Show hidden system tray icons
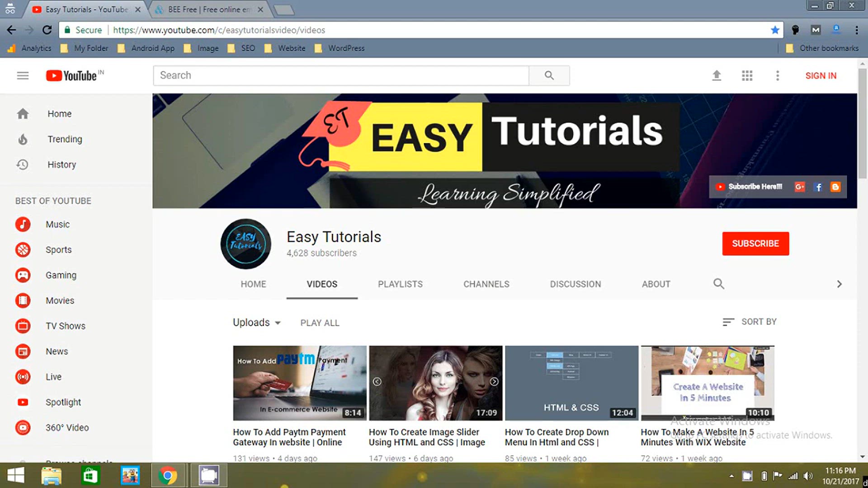Image resolution: width=868 pixels, height=488 pixels. click(731, 476)
